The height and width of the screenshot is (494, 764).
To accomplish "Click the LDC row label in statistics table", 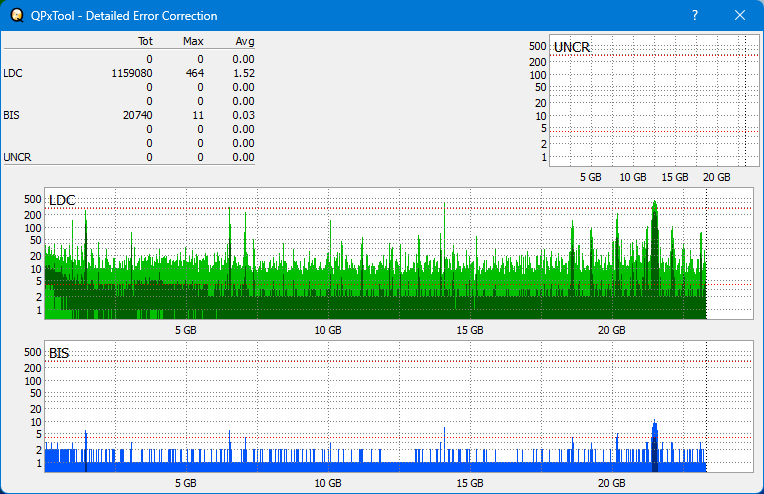I will coord(13,73).
